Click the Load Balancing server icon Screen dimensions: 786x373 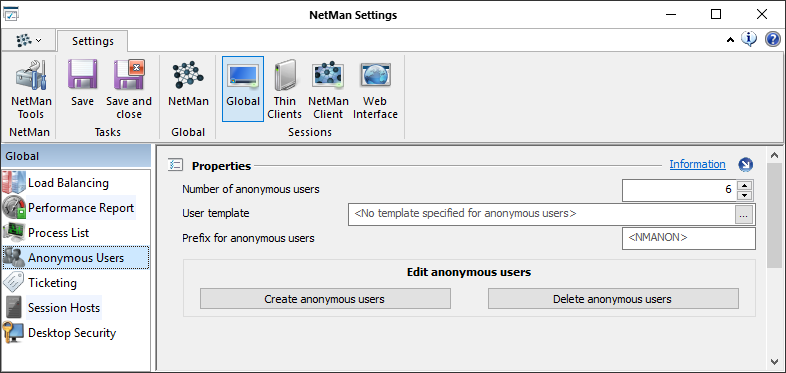pos(14,182)
